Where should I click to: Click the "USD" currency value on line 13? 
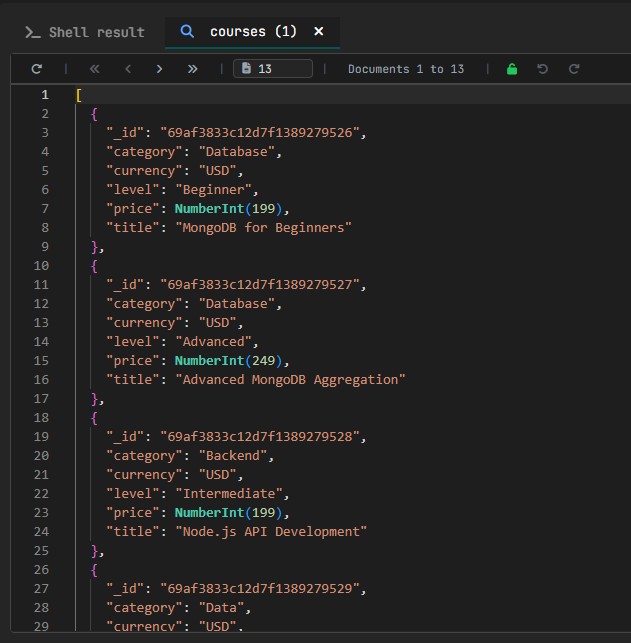pyautogui.click(x=217, y=323)
